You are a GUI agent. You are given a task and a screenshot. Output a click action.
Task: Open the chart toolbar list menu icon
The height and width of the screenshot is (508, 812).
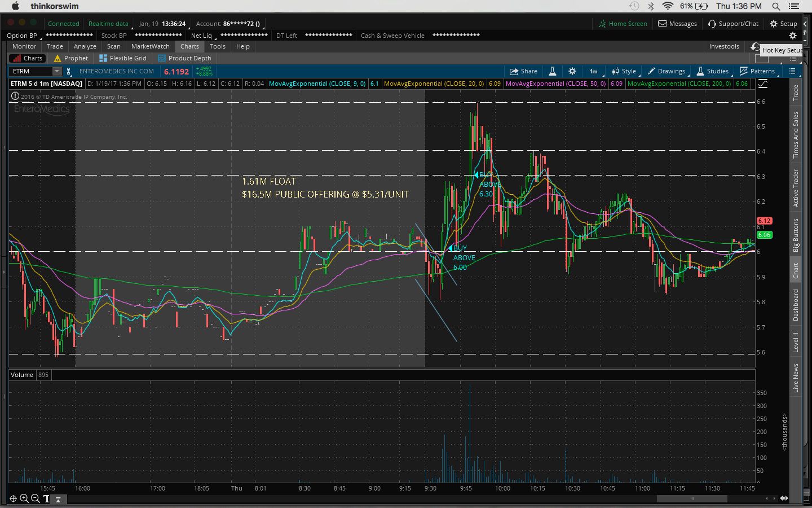click(792, 71)
